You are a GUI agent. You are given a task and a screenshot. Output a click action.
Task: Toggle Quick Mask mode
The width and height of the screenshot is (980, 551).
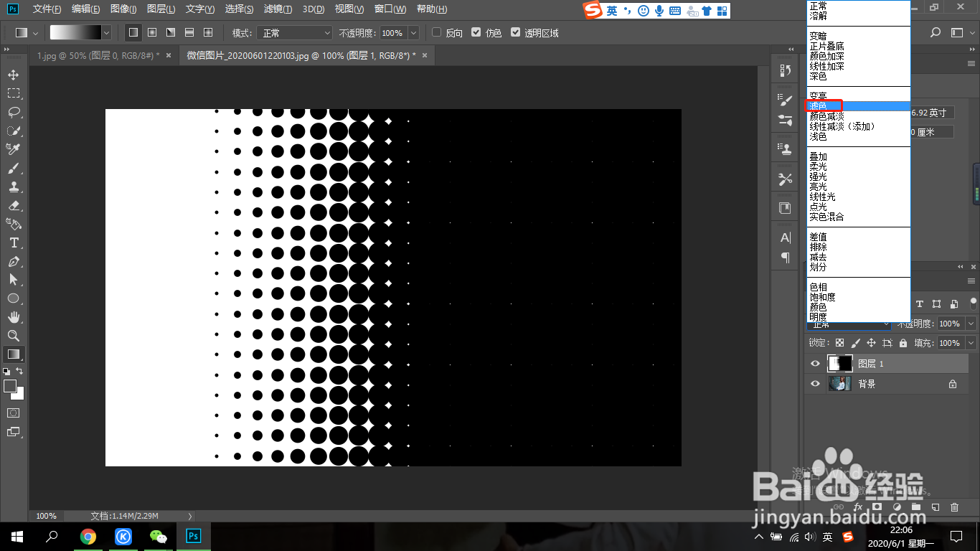coord(13,413)
